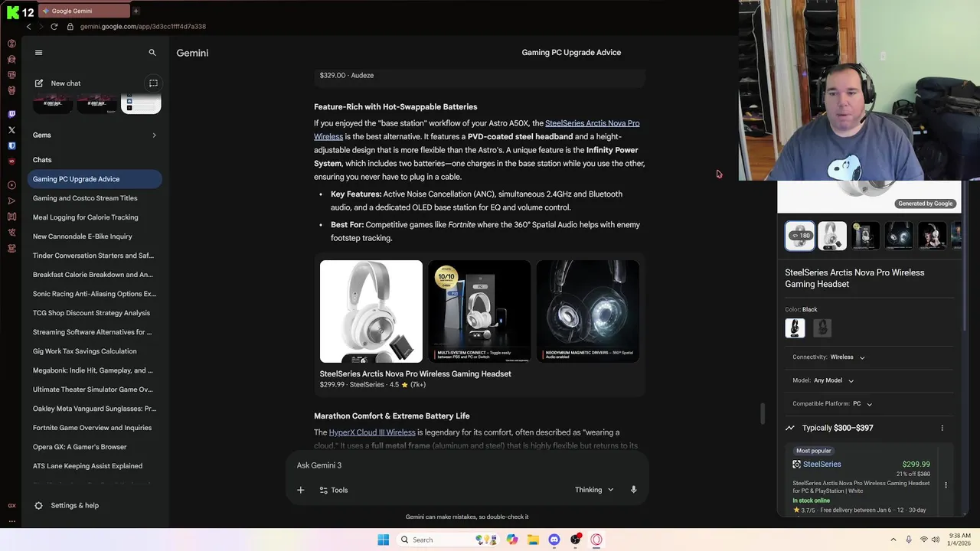Open the 10/10 Multi-System Connect image

(x=479, y=311)
